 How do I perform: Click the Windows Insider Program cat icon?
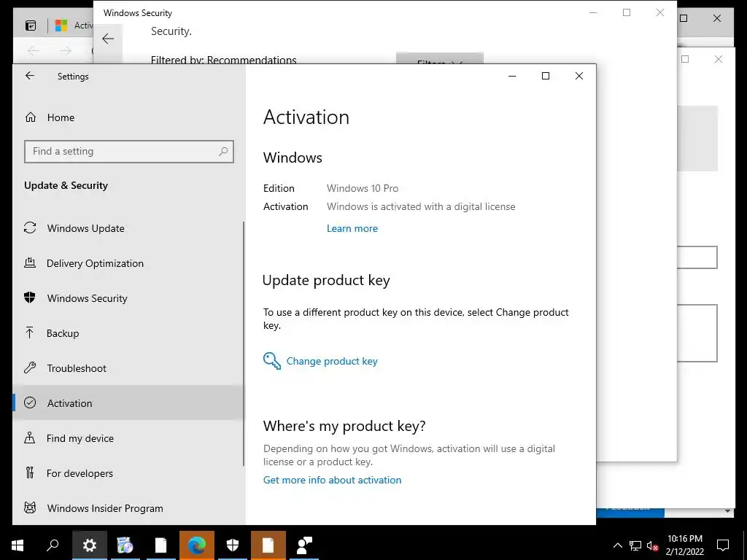(30, 507)
